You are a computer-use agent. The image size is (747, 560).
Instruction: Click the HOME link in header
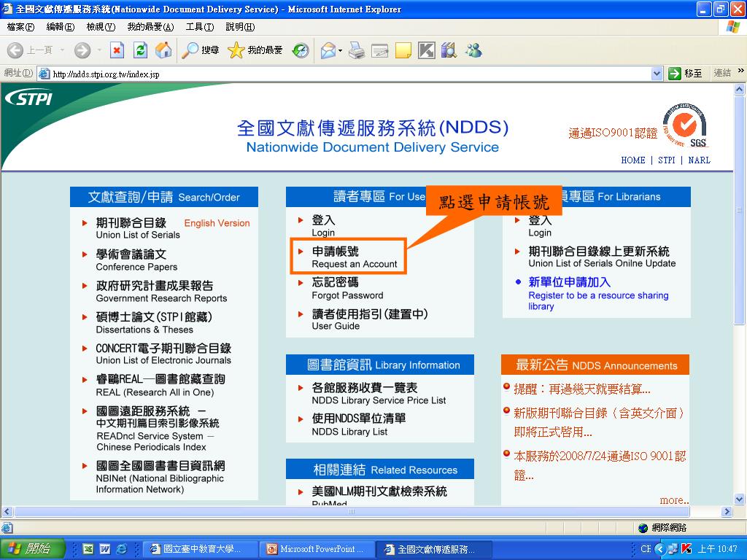[x=633, y=160]
